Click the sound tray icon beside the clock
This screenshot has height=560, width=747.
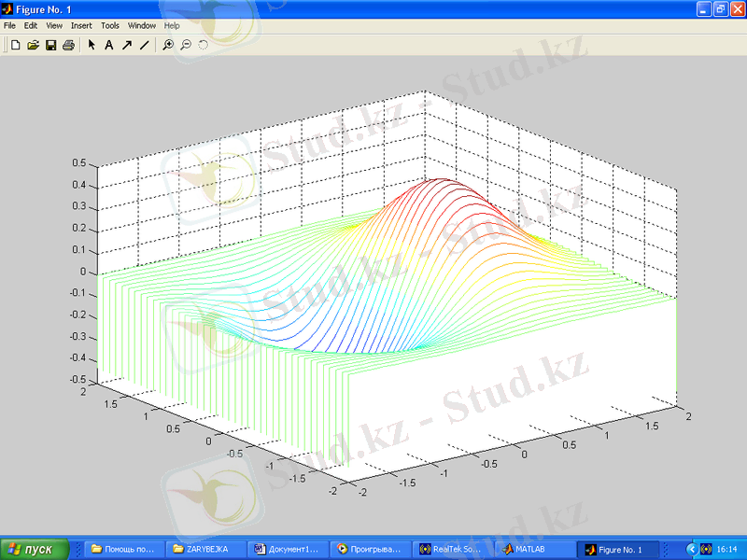tap(706, 550)
